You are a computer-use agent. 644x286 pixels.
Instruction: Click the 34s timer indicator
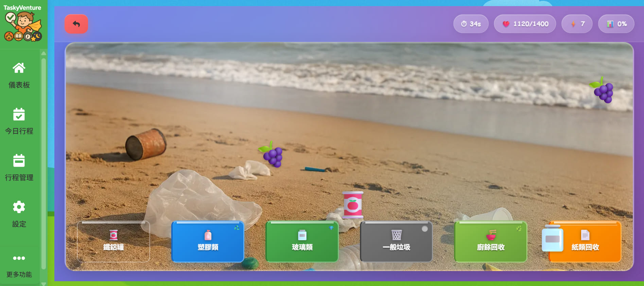(x=471, y=24)
